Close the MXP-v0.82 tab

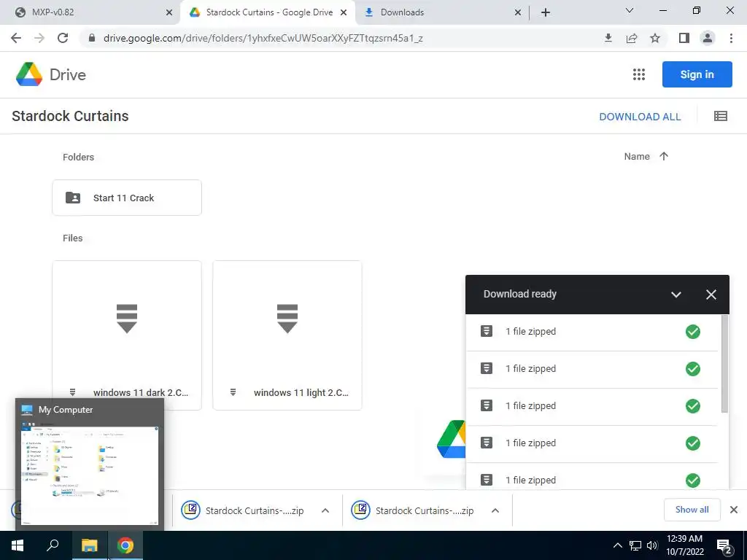[x=169, y=12]
